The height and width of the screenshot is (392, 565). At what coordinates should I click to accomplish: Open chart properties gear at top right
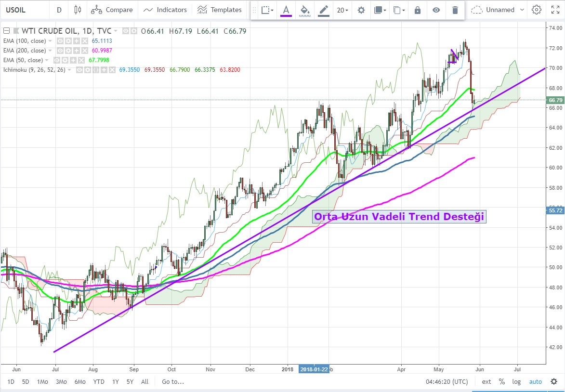point(536,10)
